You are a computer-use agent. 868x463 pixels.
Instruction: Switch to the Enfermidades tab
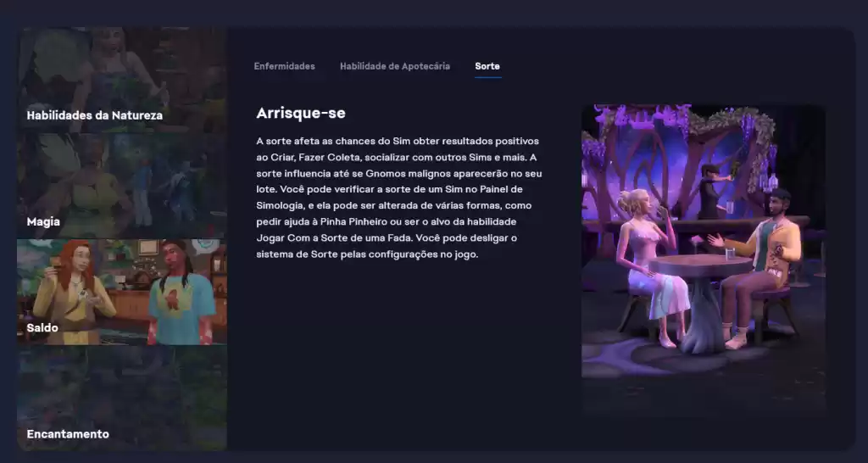(x=284, y=66)
